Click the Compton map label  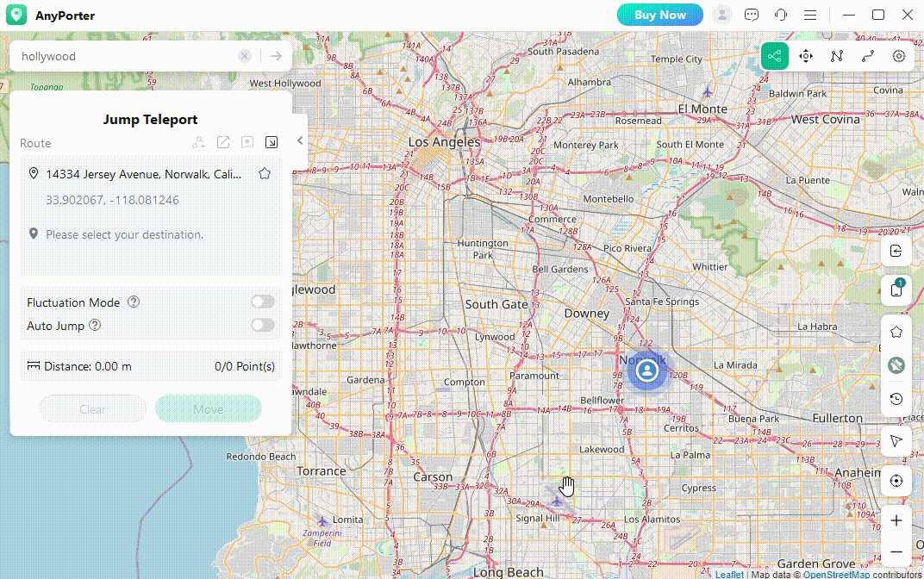[465, 382]
